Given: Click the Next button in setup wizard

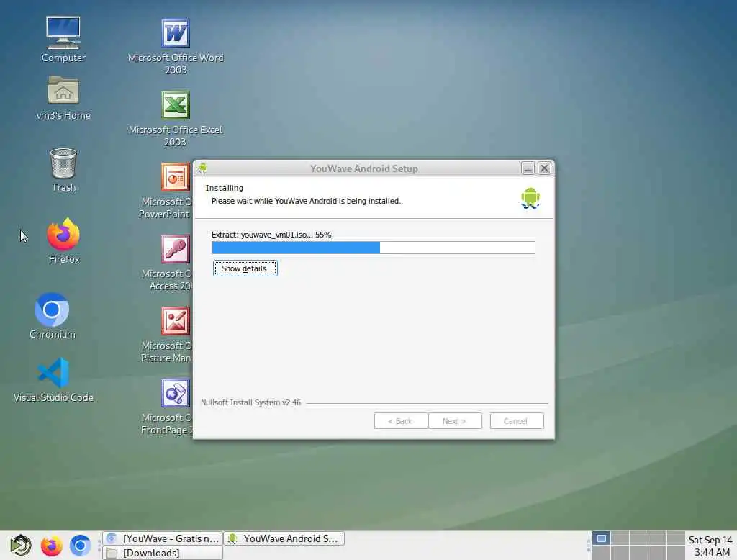Looking at the screenshot, I should [455, 421].
